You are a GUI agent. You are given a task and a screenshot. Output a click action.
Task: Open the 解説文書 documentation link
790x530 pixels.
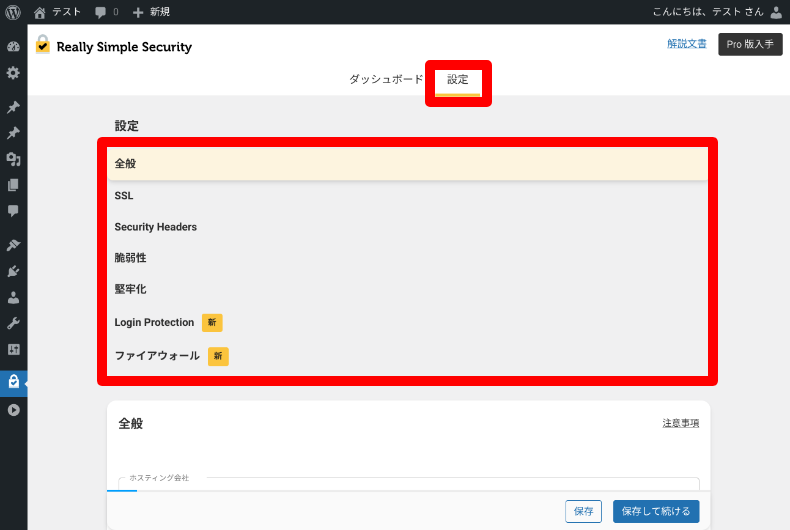coord(687,44)
